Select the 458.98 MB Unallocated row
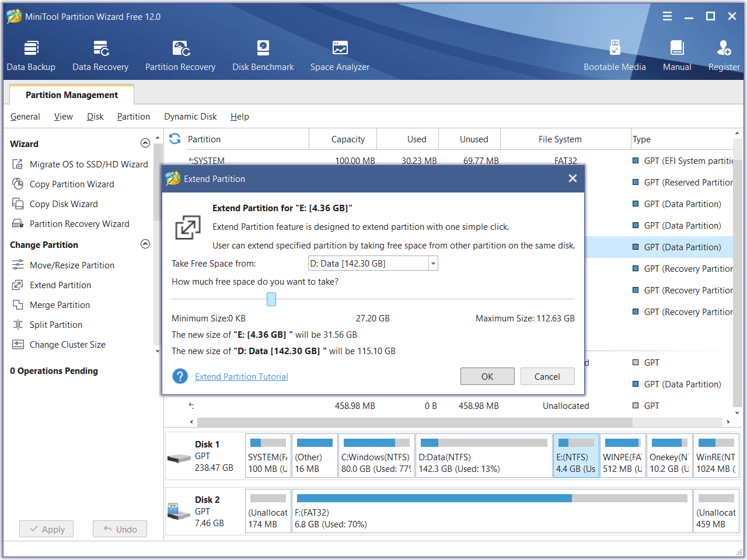The image size is (747, 560). (448, 406)
